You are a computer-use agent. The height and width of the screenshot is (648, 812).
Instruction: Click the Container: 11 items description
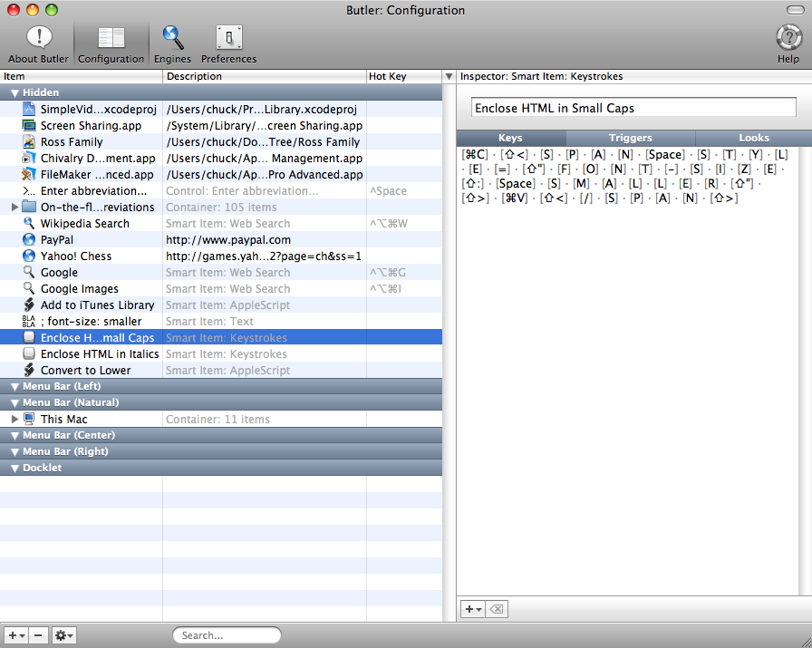coord(217,419)
